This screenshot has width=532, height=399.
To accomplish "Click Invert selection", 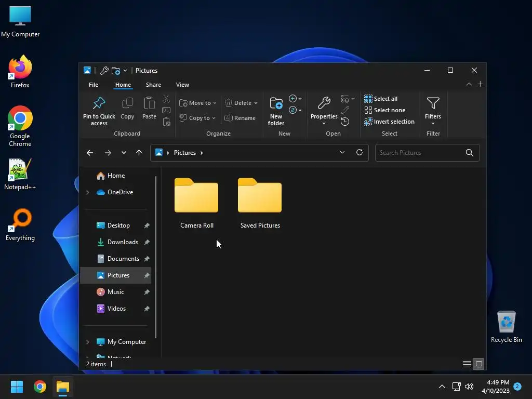I will pyautogui.click(x=389, y=122).
